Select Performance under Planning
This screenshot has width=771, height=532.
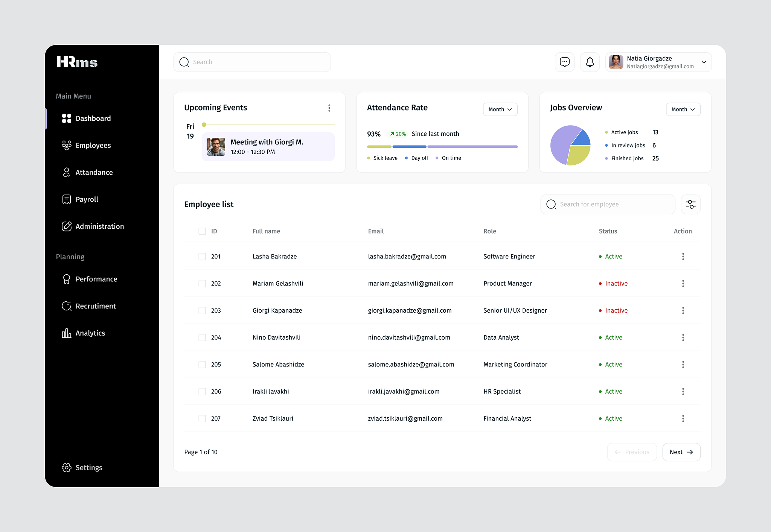96,279
